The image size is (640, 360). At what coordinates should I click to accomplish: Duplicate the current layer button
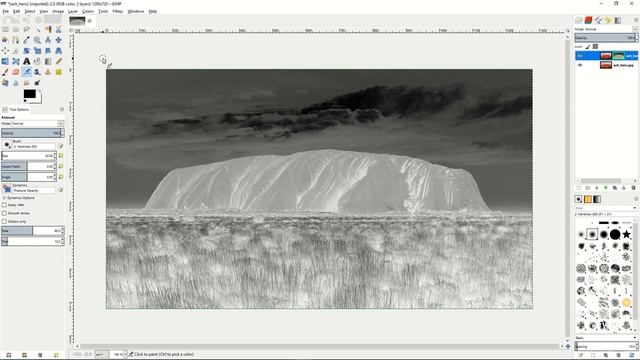[x=615, y=188]
